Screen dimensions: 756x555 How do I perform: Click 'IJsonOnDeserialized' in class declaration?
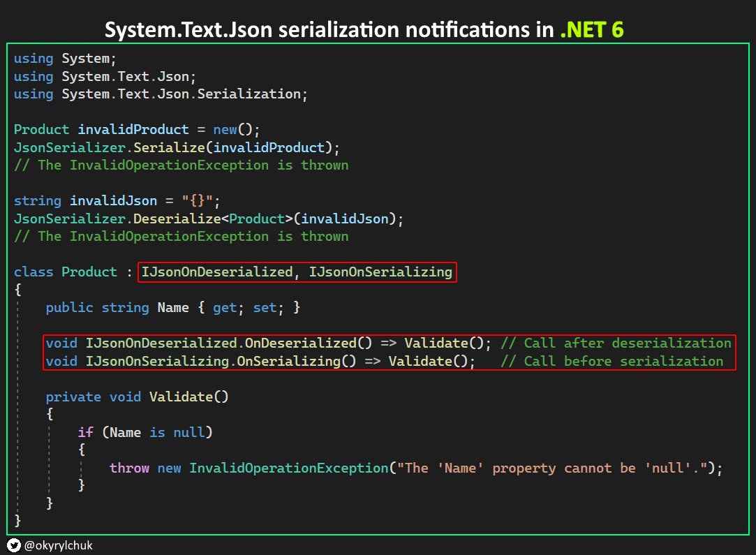(x=217, y=272)
